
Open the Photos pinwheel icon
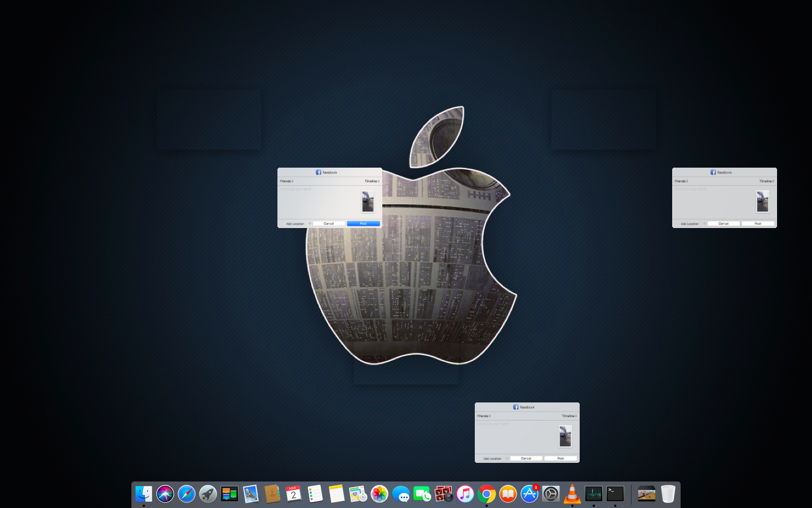[x=379, y=494]
